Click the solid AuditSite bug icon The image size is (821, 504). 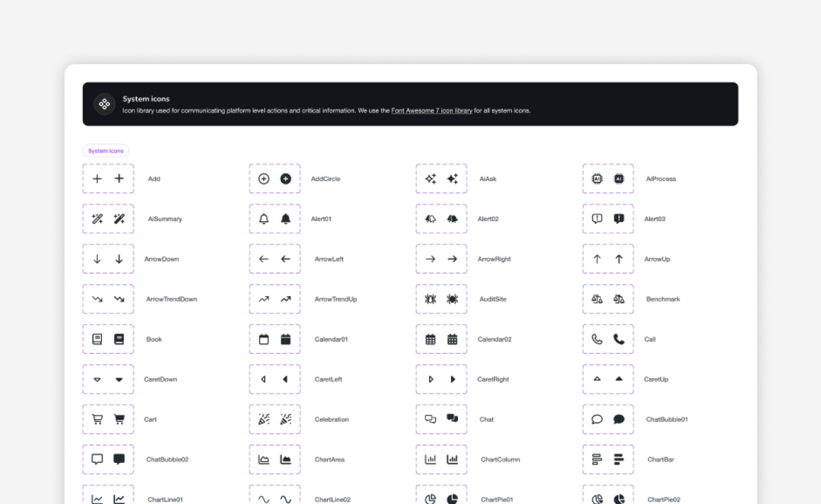click(x=452, y=299)
